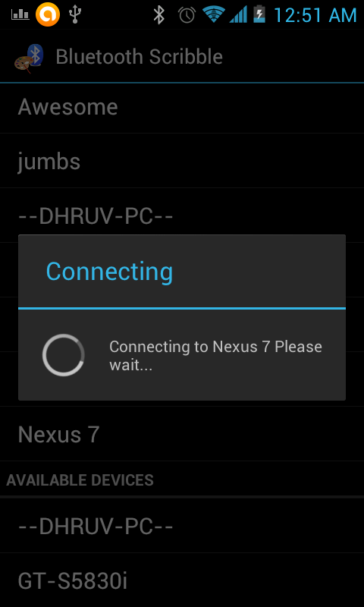
Task: Select the jumbs paired device
Action: click(182, 161)
